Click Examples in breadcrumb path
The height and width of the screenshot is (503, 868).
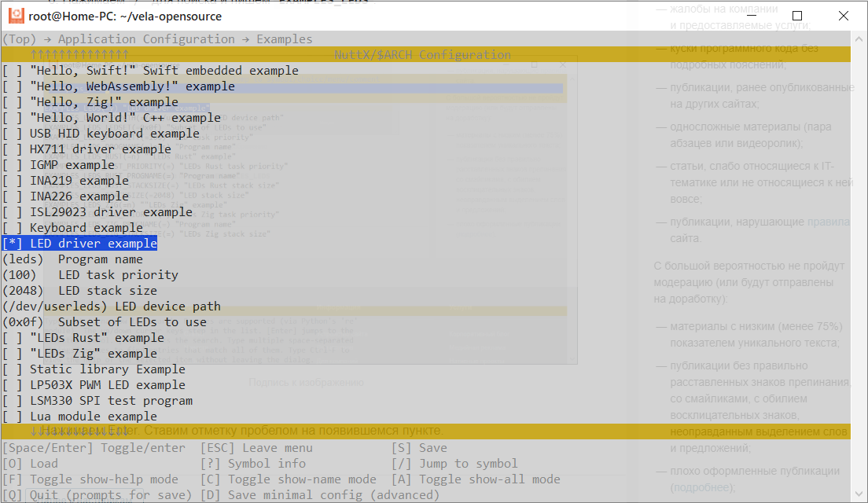click(x=285, y=39)
